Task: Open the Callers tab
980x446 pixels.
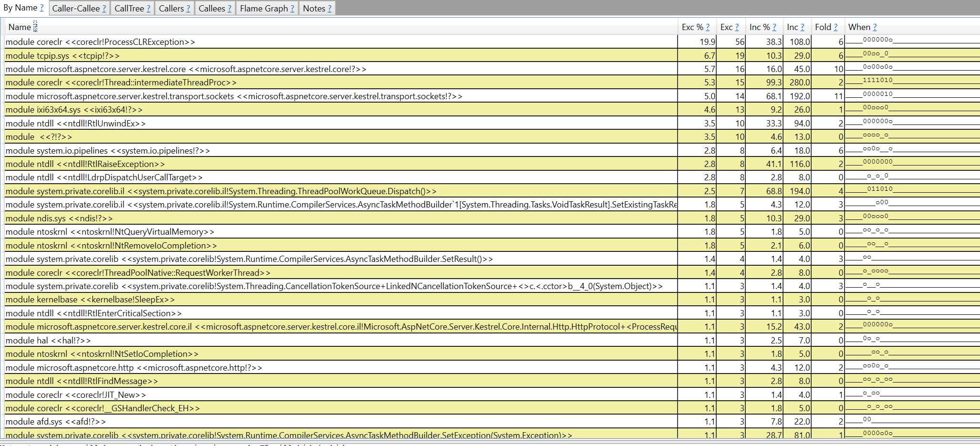Action: (171, 8)
